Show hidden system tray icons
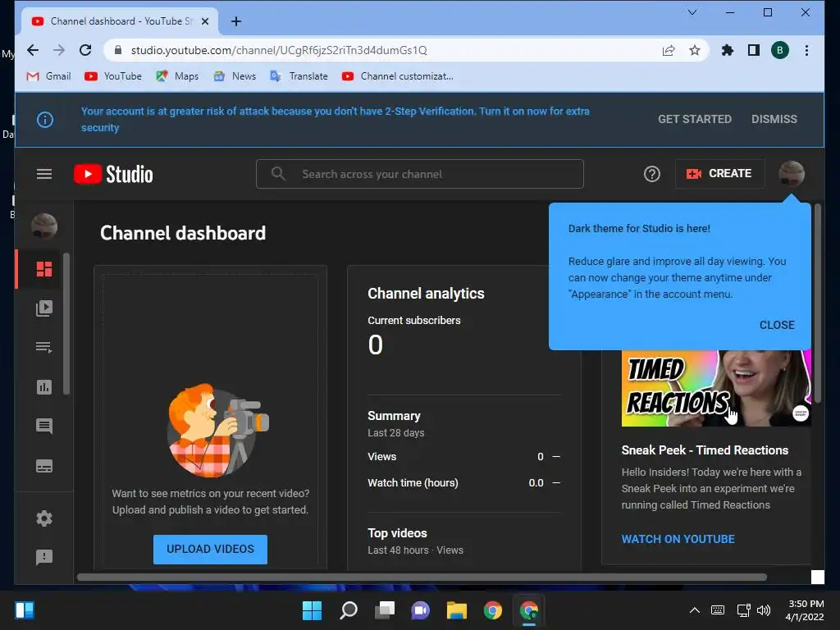 [x=694, y=610]
